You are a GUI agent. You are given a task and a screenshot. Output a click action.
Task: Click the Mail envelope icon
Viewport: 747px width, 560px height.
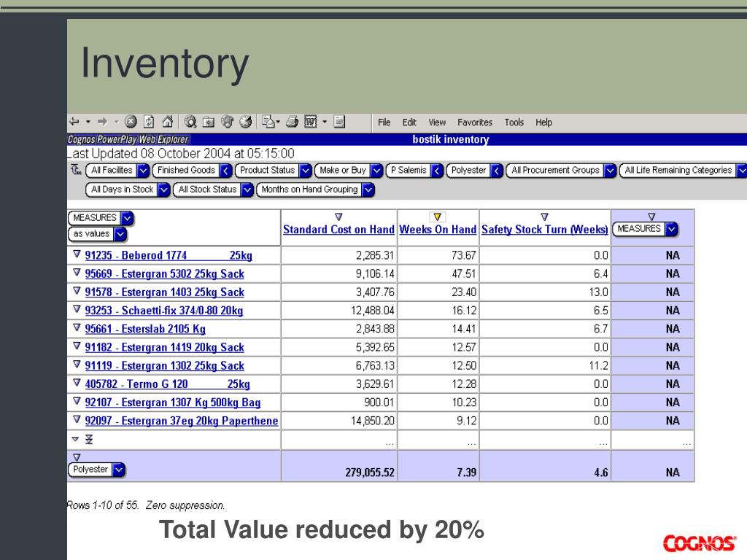[268, 122]
